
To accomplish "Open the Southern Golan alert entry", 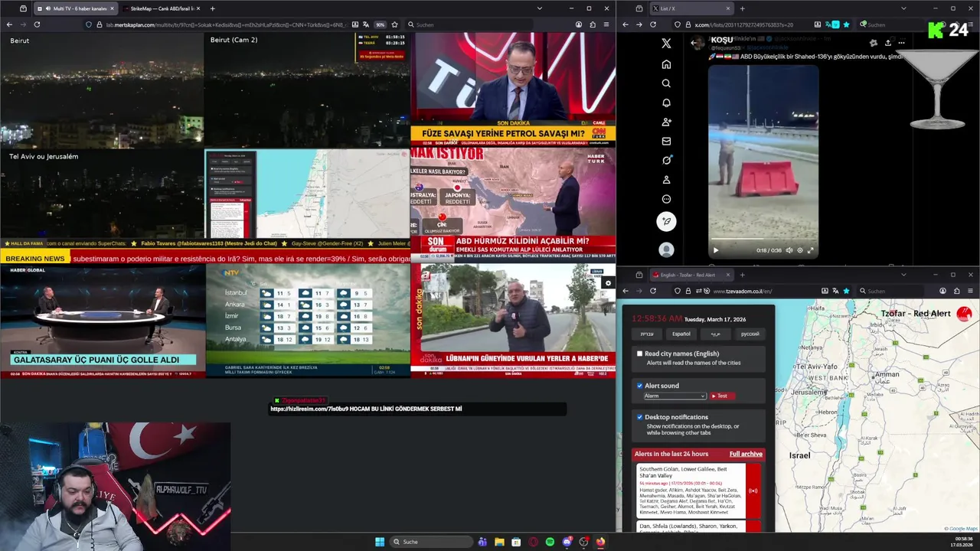I will 698,491.
